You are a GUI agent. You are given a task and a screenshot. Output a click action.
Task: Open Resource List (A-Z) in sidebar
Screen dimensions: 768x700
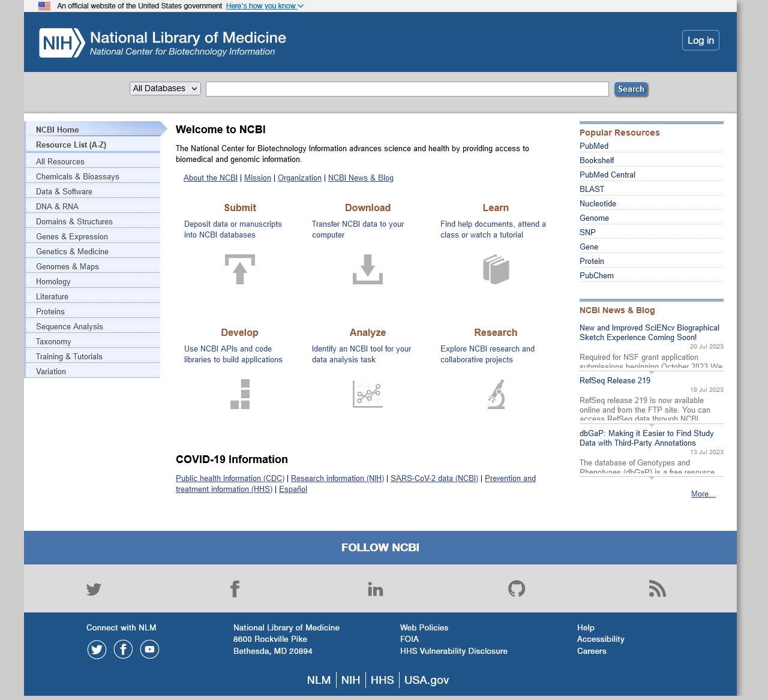[x=93, y=145]
